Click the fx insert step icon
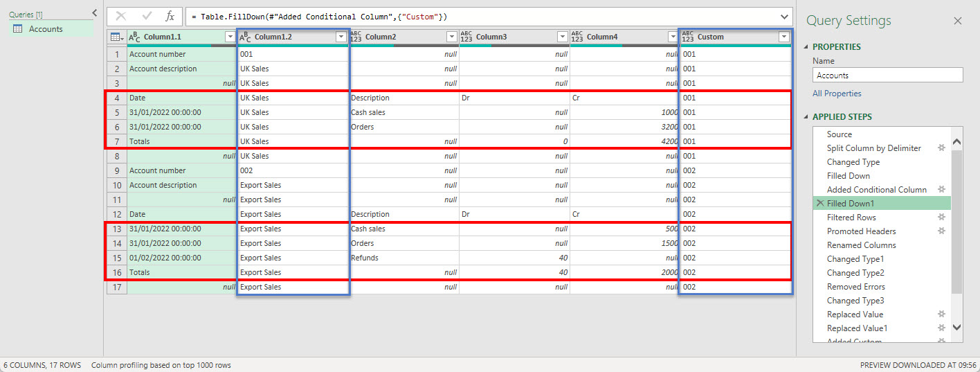Screen dimensions: 980x372 tap(170, 16)
